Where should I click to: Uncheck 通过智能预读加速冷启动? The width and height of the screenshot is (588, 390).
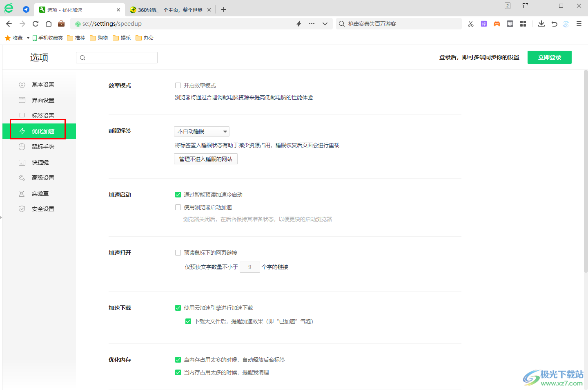click(178, 195)
